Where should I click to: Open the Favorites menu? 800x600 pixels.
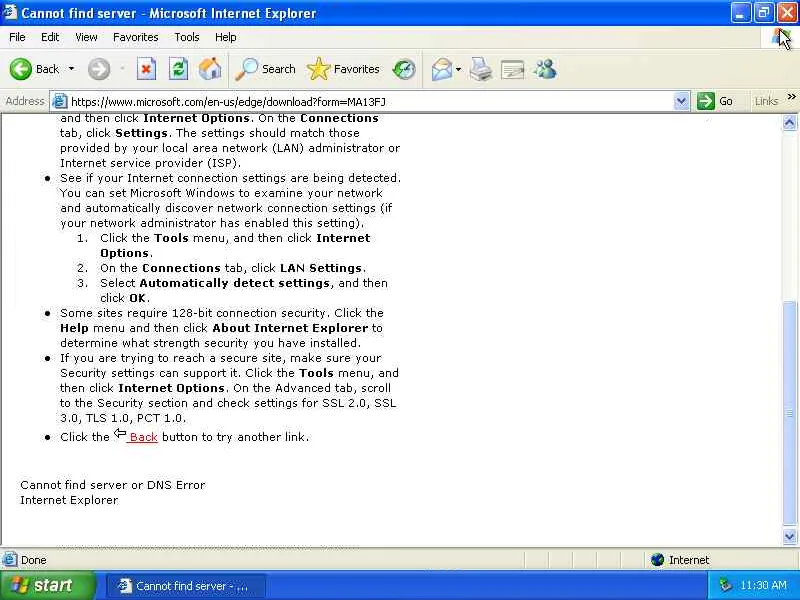point(136,37)
